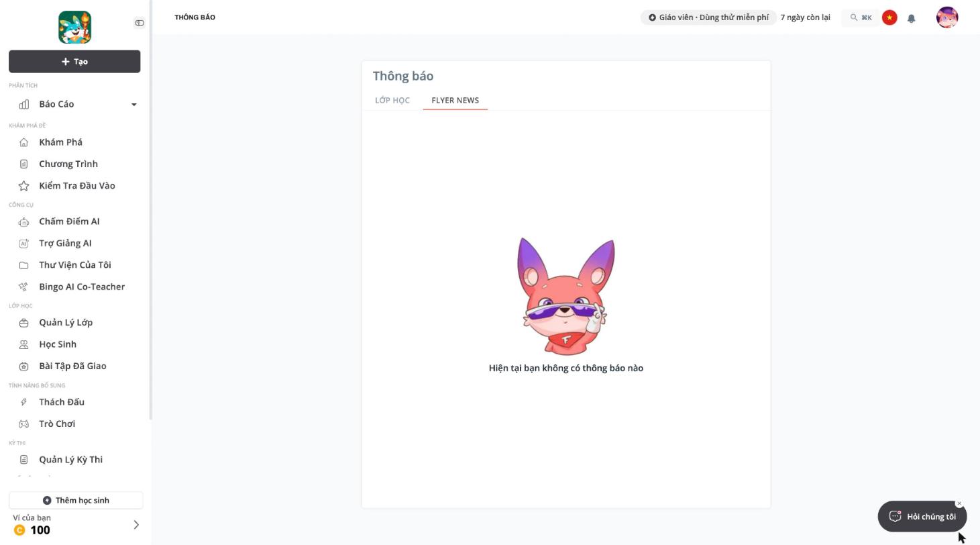The image size is (980, 545).
Task: Select the Kiểm Tra Đầu Vào star icon
Action: click(24, 186)
